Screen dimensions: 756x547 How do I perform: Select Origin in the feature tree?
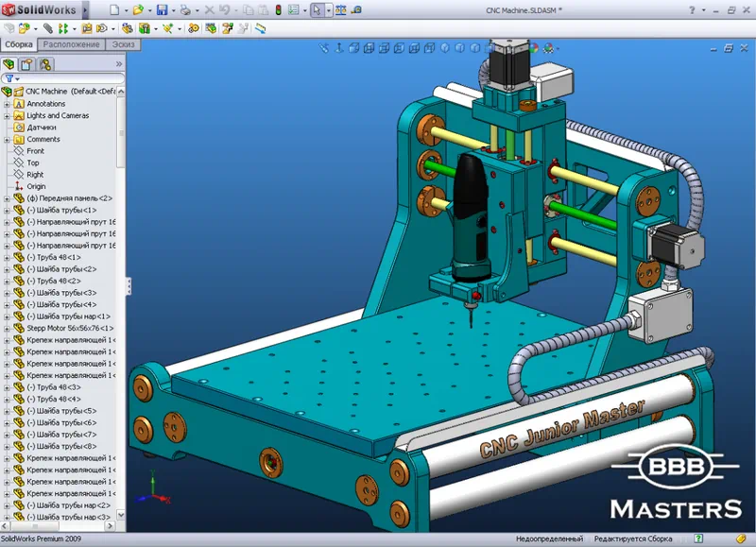coord(36,185)
